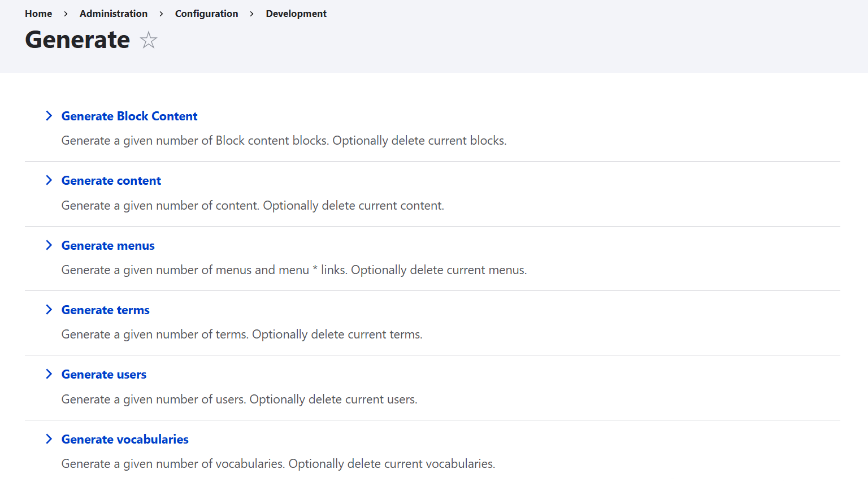868x482 pixels.
Task: Expand the Generate vocabularies entry
Action: (124, 439)
